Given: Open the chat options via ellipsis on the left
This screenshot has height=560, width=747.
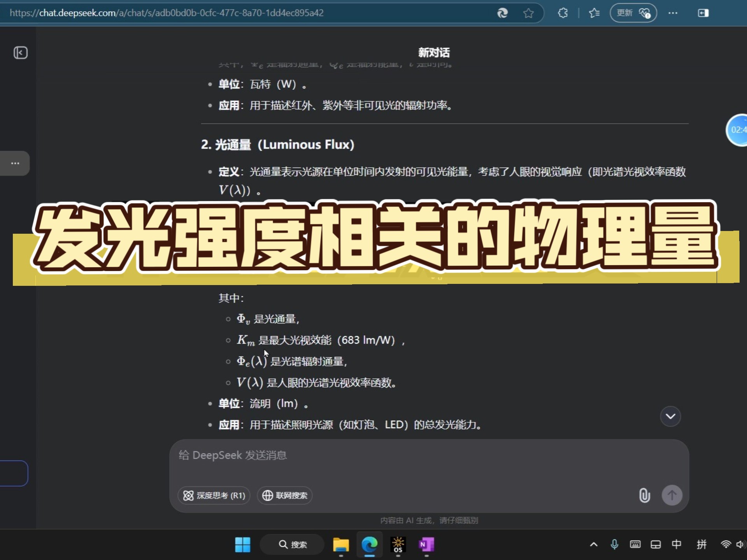Looking at the screenshot, I should (14, 163).
